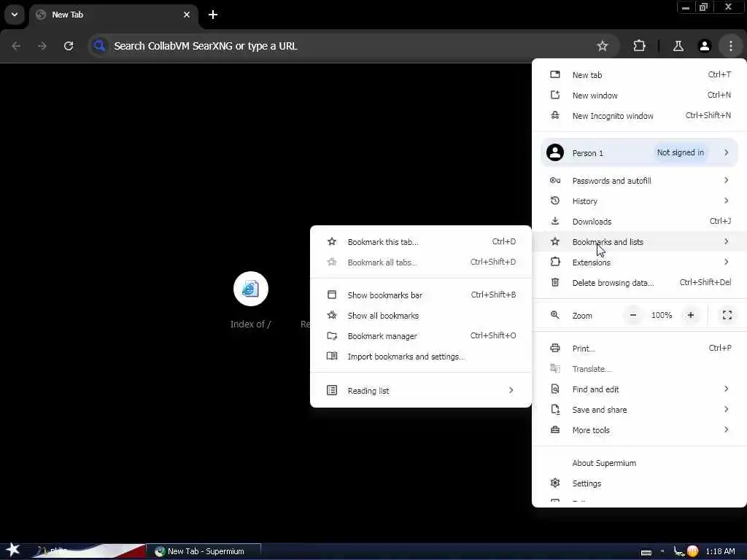Click the back navigation arrow
Viewport: 747px width, 560px height.
click(16, 46)
